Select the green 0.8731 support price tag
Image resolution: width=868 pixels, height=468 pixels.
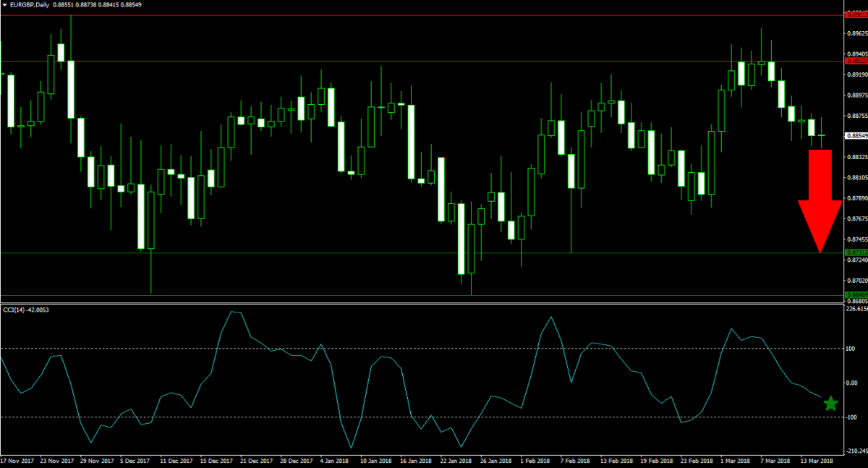856,252
